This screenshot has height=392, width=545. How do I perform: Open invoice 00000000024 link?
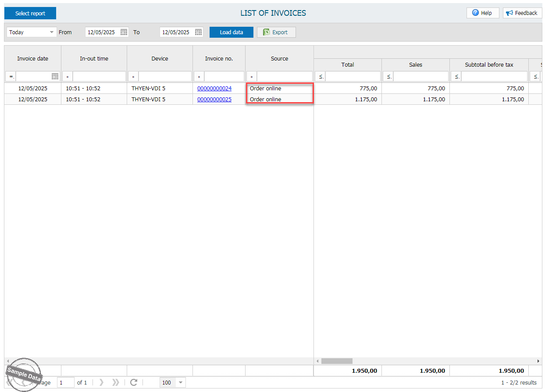pos(214,88)
